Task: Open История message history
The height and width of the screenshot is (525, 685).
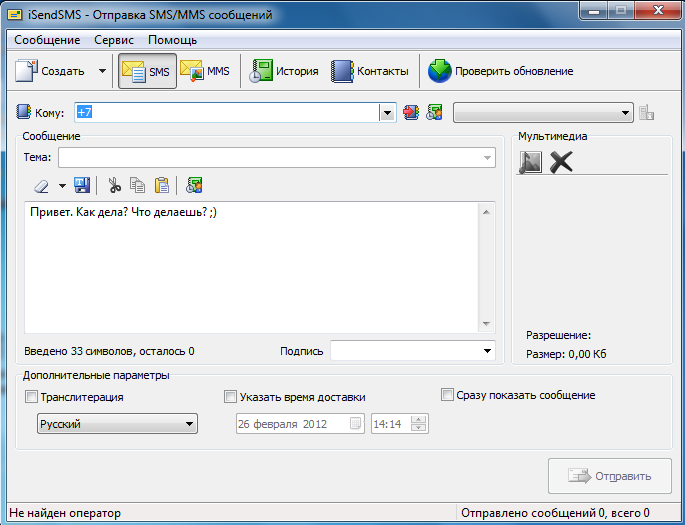Action: click(284, 71)
